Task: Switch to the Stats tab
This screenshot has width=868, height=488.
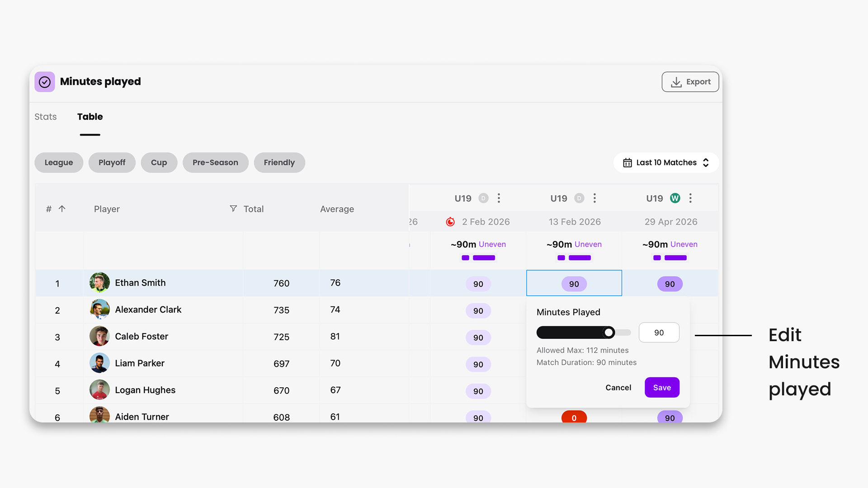Action: (46, 117)
